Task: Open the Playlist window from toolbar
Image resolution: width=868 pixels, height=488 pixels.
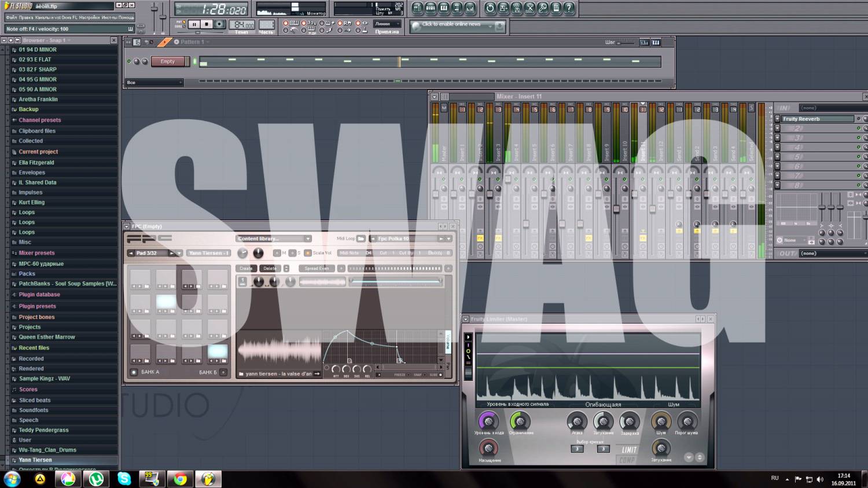Action: pyautogui.click(x=418, y=8)
